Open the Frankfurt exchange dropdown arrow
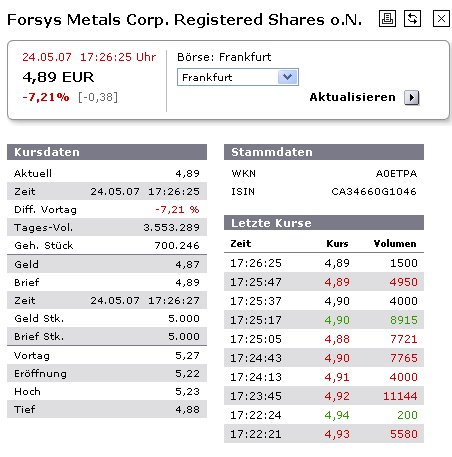The height and width of the screenshot is (457, 452). [x=287, y=77]
